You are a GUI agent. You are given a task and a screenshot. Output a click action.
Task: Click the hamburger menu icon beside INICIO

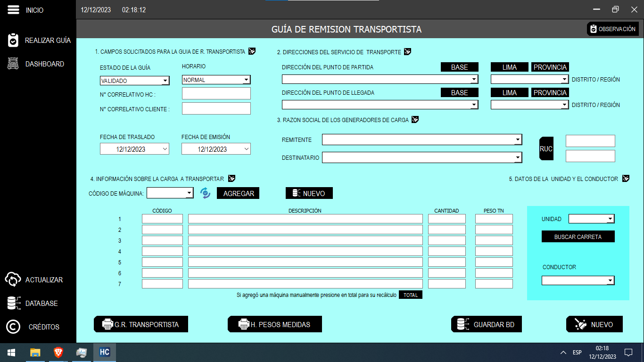coord(13,10)
